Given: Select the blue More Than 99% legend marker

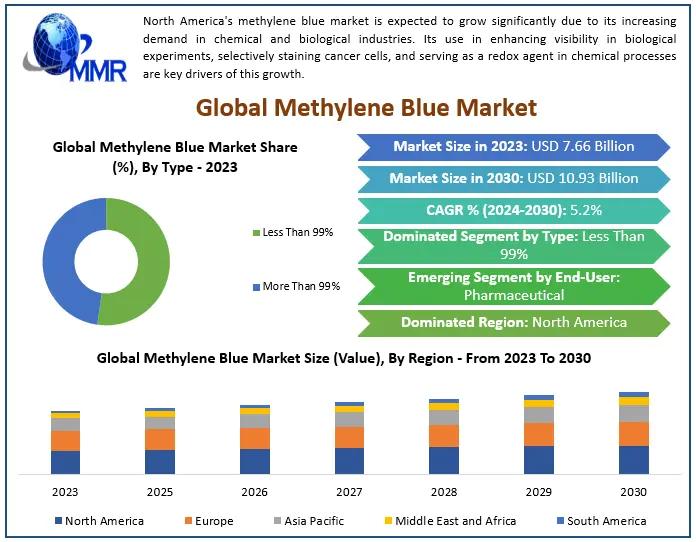Looking at the screenshot, I should [x=256, y=287].
